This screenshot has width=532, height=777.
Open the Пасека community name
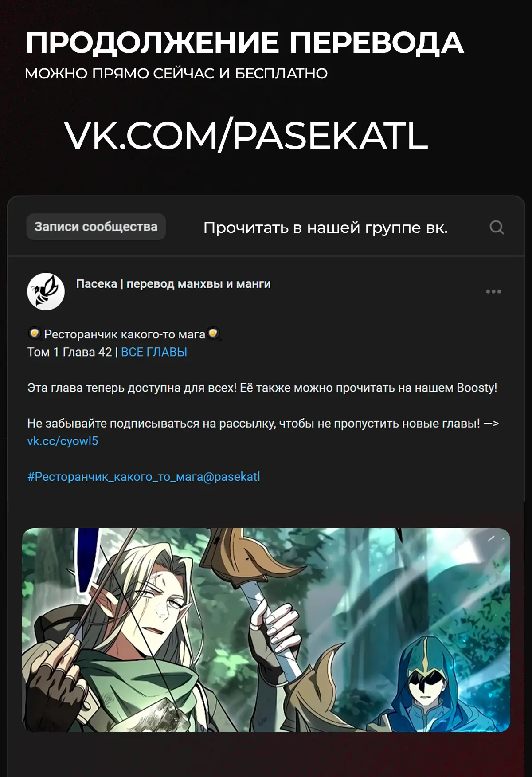click(x=173, y=284)
